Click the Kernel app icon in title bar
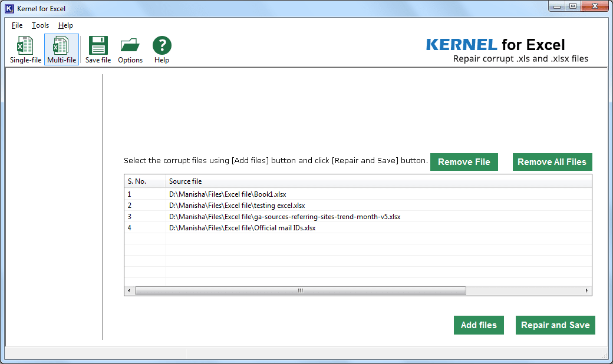613x364 pixels. [9, 9]
